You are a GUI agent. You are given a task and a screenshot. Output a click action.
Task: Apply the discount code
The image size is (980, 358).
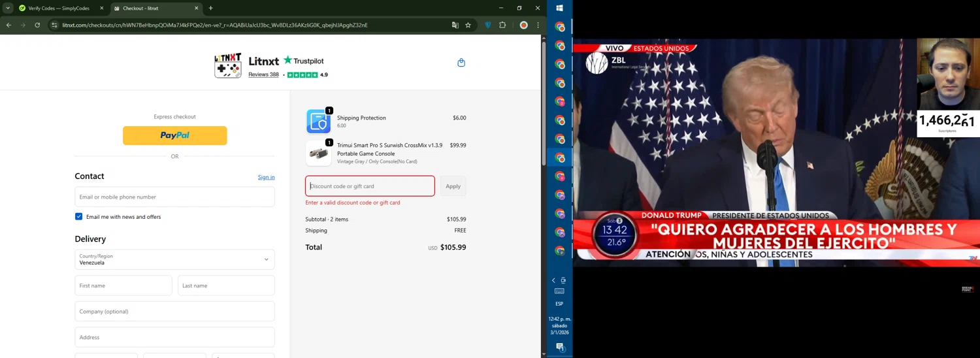[x=453, y=186]
